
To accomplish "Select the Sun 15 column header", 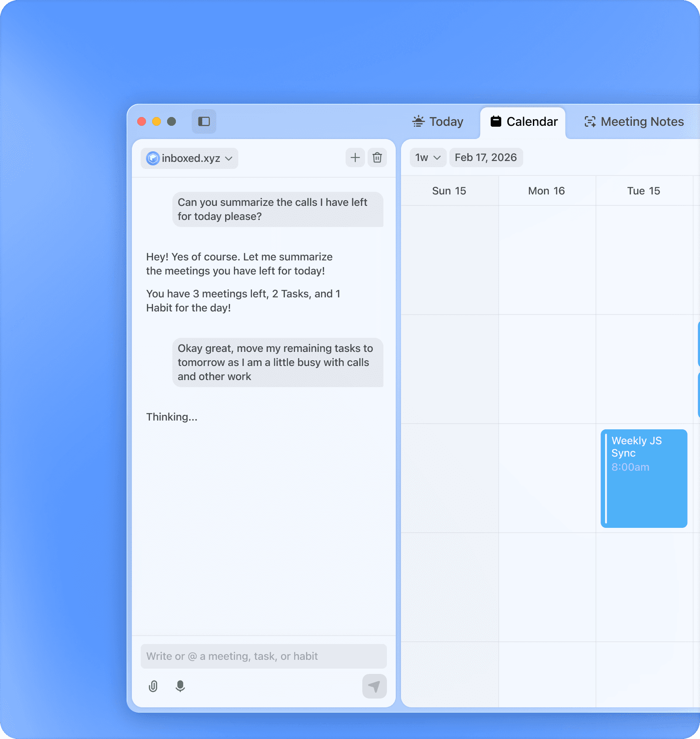I will (449, 191).
